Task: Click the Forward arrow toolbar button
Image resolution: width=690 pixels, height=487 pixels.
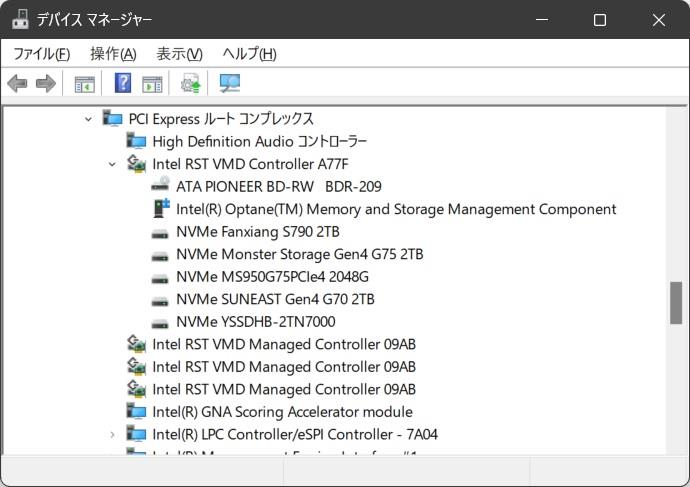Action: coord(46,83)
